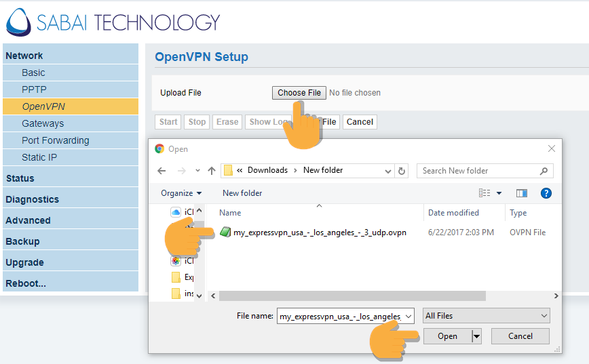Open the Organize menu

tap(181, 193)
